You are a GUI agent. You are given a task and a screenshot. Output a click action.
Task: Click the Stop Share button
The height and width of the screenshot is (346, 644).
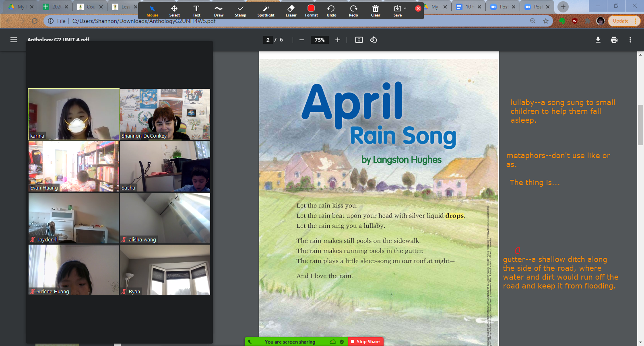(365, 342)
